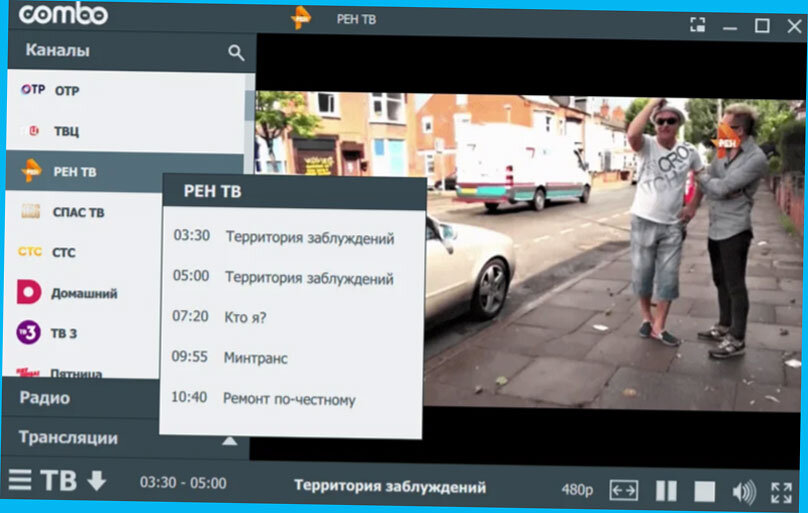Click the СПАС ТВ logo icon
This screenshot has width=808, height=513.
click(31, 211)
